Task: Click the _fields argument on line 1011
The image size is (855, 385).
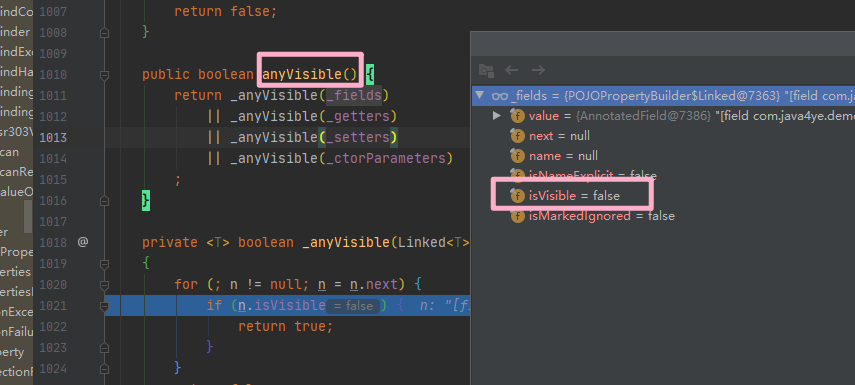Action: coord(353,96)
